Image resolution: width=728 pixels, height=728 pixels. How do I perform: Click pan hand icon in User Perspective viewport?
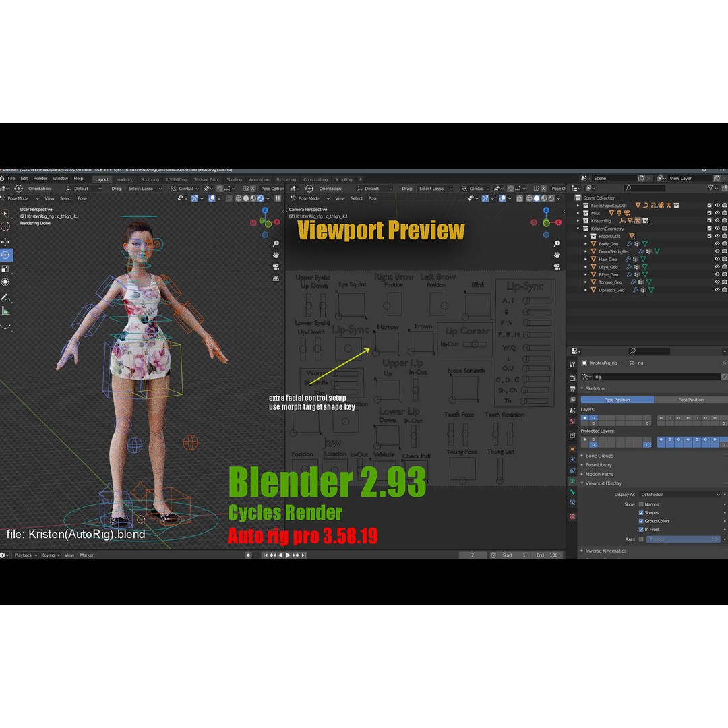[276, 255]
